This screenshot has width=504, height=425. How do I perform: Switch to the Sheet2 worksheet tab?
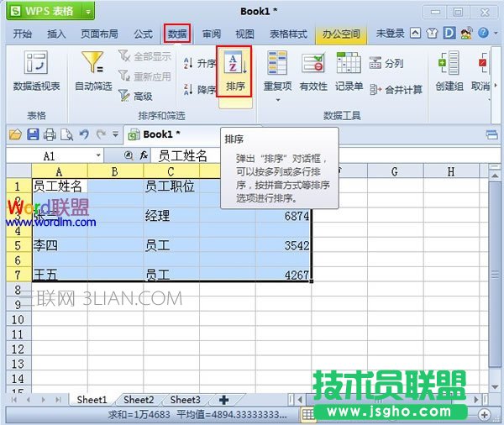pyautogui.click(x=139, y=400)
